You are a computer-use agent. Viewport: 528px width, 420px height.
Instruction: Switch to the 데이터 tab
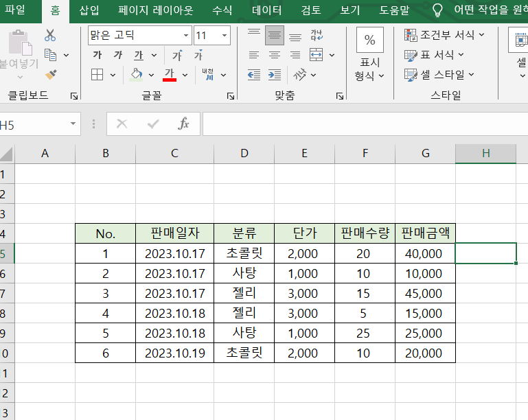[x=266, y=10]
